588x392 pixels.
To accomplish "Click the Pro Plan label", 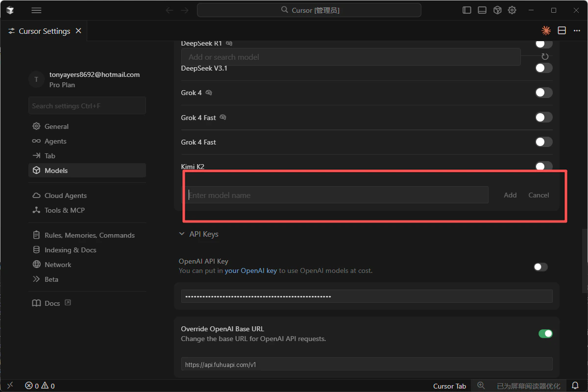I will [62, 85].
